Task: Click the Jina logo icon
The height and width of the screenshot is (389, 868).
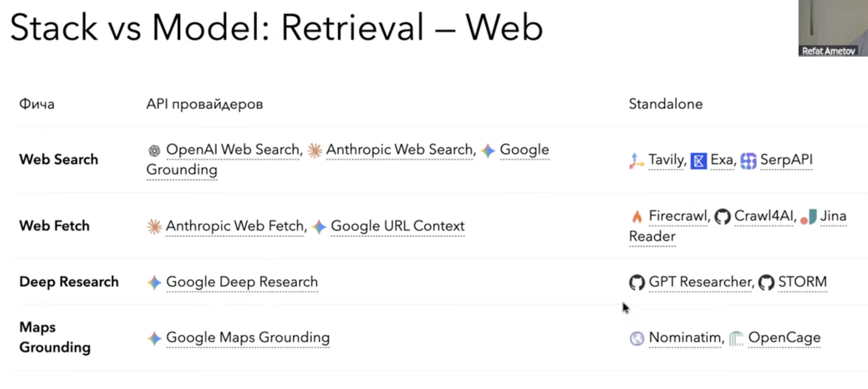Action: point(809,216)
